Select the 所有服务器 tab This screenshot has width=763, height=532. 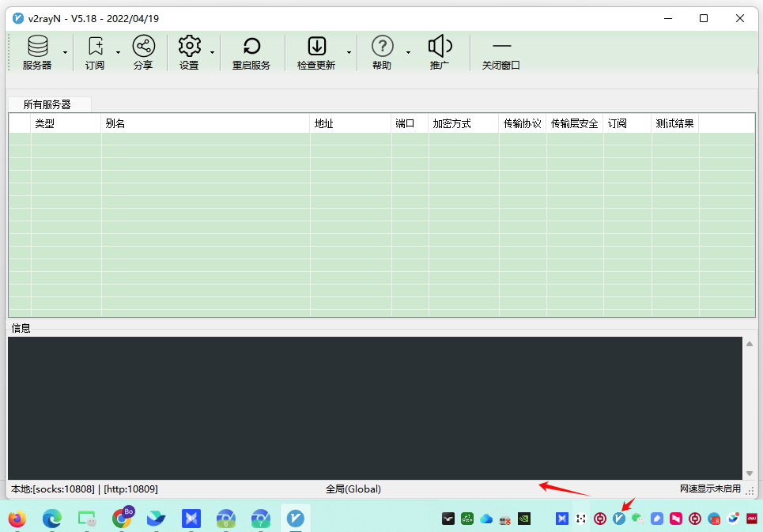point(47,104)
